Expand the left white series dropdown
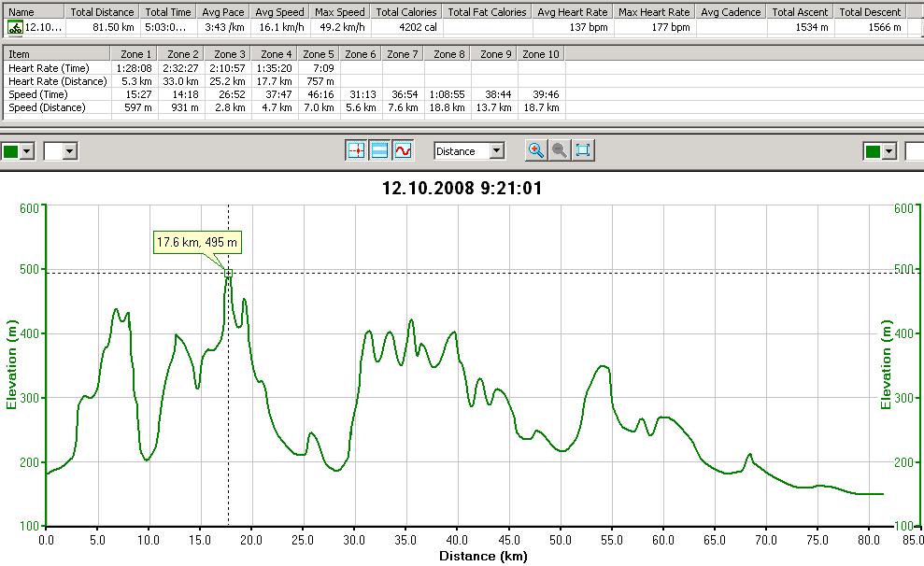 (x=69, y=151)
